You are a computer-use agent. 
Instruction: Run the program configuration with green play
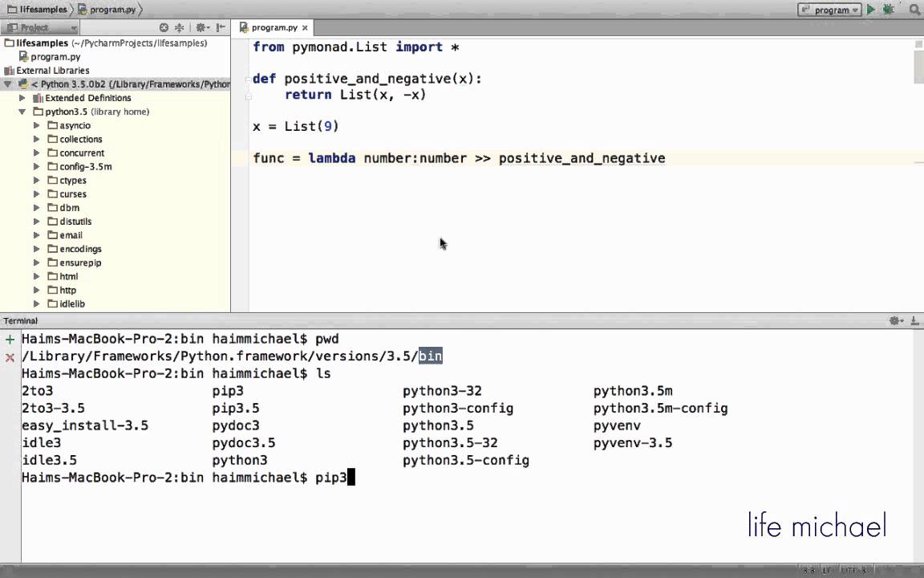[871, 10]
